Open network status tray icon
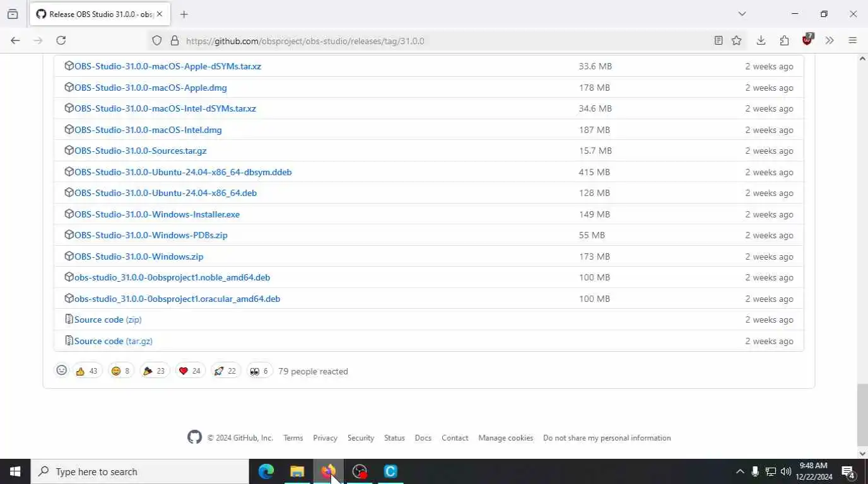868x484 pixels. (770, 471)
